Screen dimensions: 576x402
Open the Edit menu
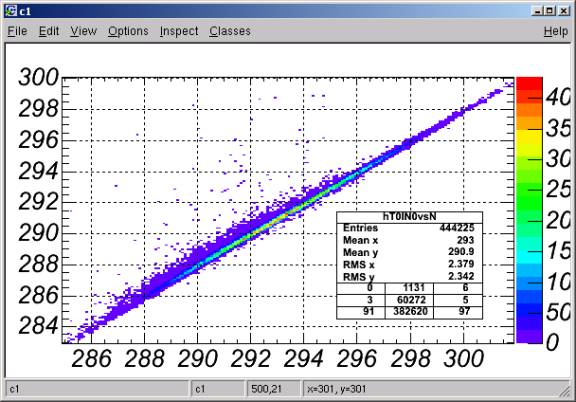point(49,31)
